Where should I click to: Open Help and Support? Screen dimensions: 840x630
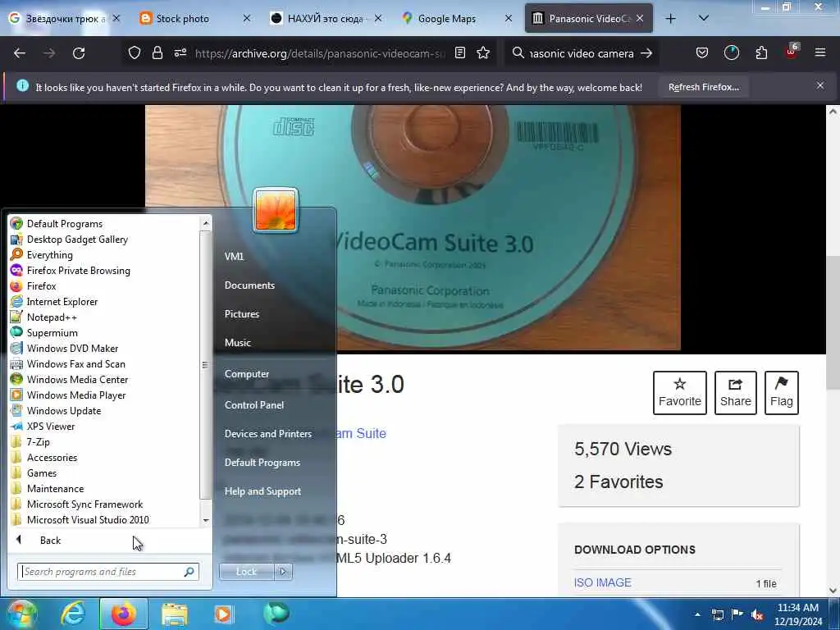pos(262,491)
